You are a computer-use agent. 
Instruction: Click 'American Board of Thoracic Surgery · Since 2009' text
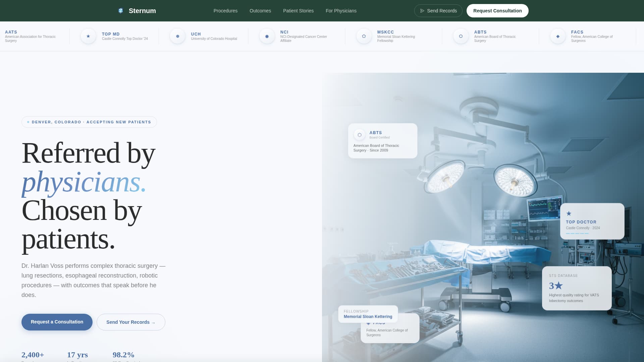(x=376, y=148)
